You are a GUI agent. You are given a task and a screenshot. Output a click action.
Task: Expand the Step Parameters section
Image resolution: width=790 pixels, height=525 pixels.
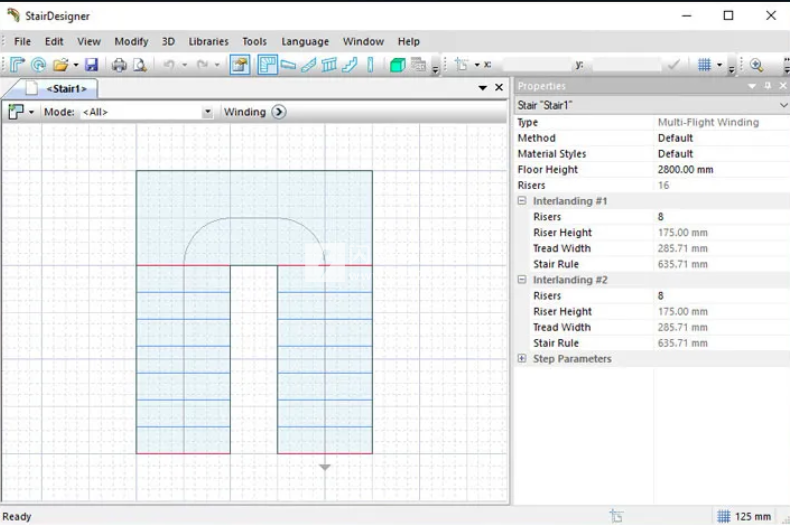tap(522, 358)
